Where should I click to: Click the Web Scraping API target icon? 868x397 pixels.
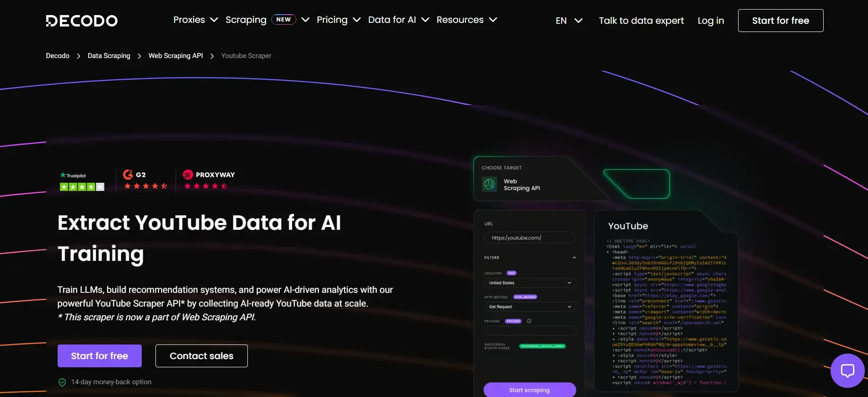tap(490, 184)
